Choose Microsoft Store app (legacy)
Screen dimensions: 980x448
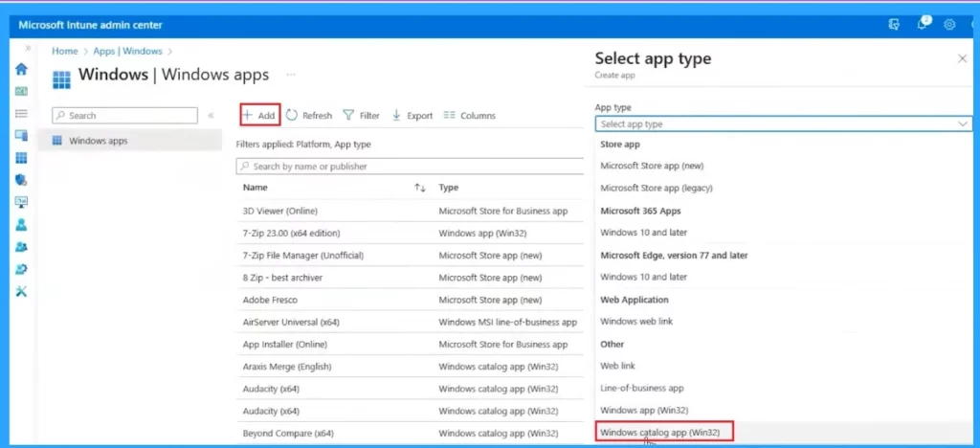[657, 188]
